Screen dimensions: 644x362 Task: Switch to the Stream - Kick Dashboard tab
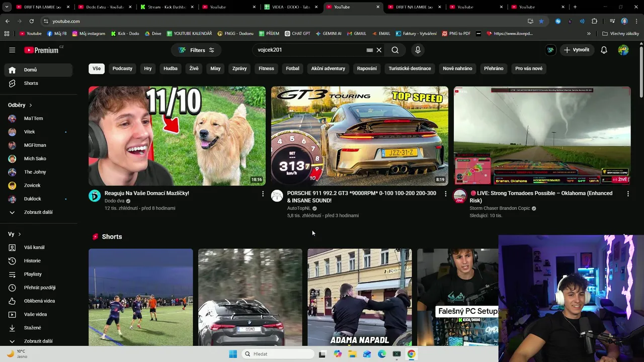click(x=166, y=7)
